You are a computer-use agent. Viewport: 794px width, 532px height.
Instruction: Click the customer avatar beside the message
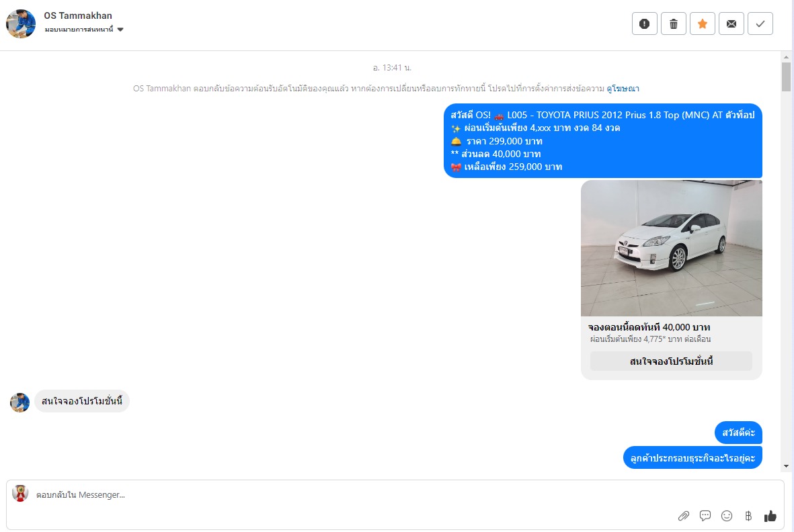19,402
